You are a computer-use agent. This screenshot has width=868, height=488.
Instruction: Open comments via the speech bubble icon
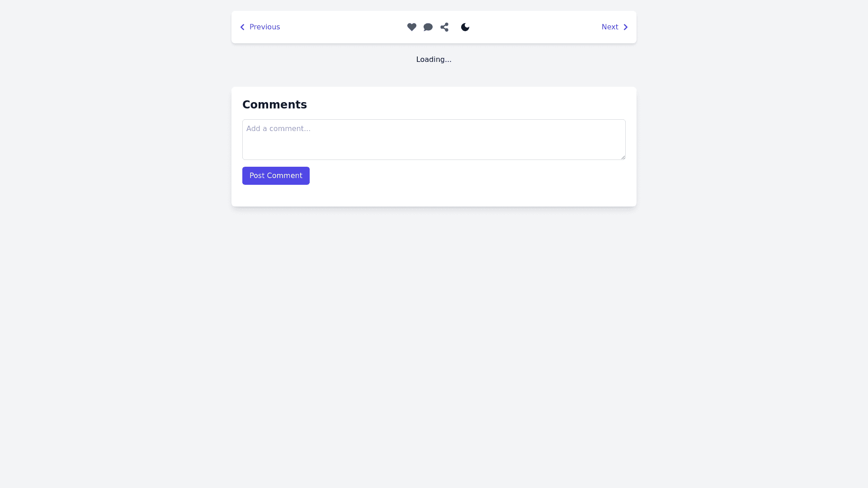click(428, 27)
